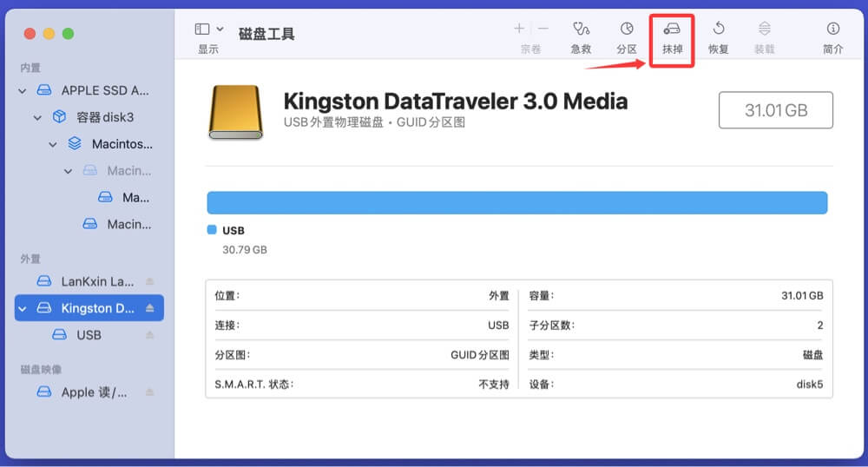Eject the Apple 读/... disk image
868x467 pixels.
[x=149, y=391]
